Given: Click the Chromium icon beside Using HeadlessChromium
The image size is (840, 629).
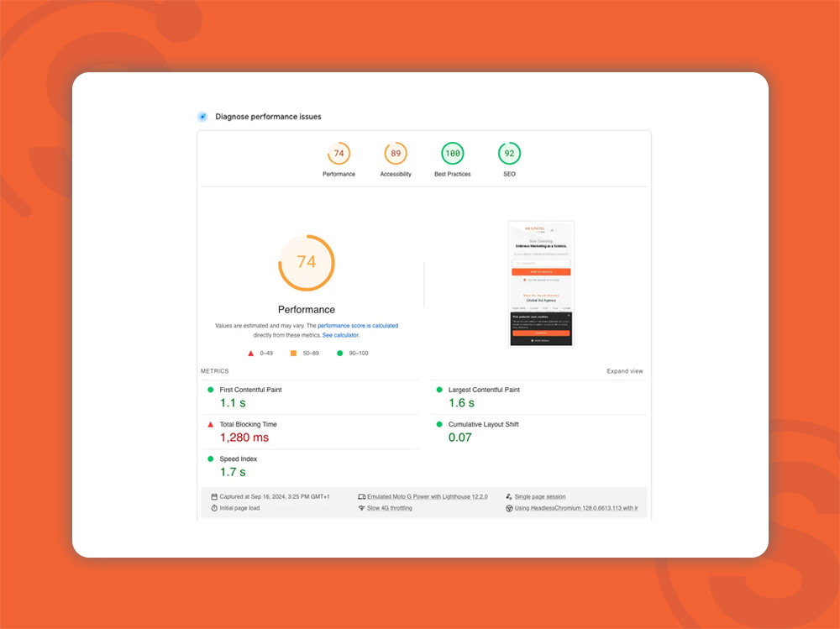Looking at the screenshot, I should coord(509,508).
